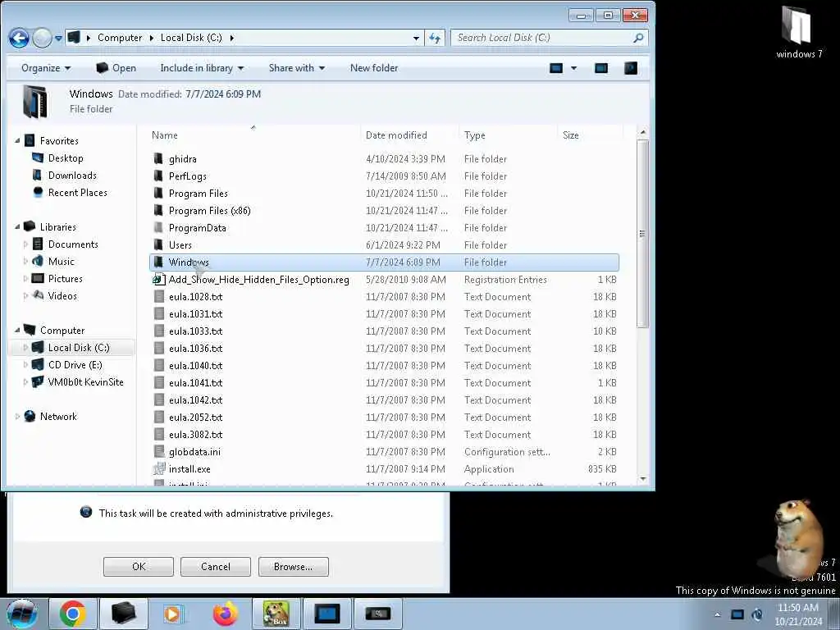The height and width of the screenshot is (630, 840).
Task: Select the eula.1033.txt file
Action: [x=384, y=331]
